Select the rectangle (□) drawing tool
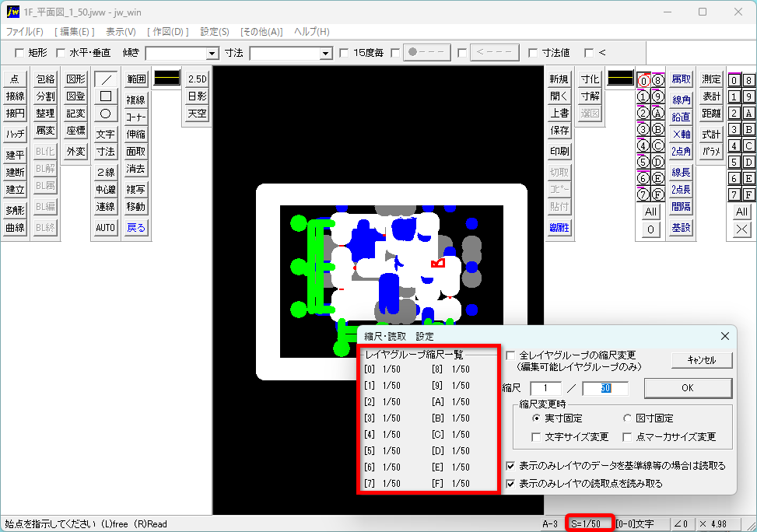The image size is (757, 532). (106, 96)
